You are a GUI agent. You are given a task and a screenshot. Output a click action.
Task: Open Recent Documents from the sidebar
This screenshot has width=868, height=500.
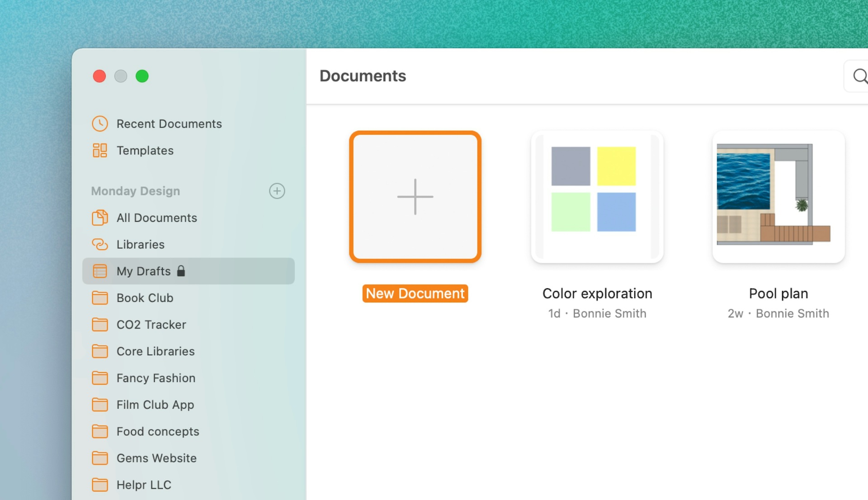pyautogui.click(x=169, y=124)
